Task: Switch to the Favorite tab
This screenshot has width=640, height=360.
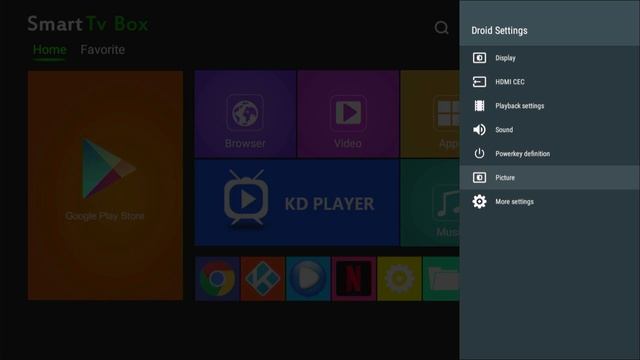Action: click(x=102, y=50)
